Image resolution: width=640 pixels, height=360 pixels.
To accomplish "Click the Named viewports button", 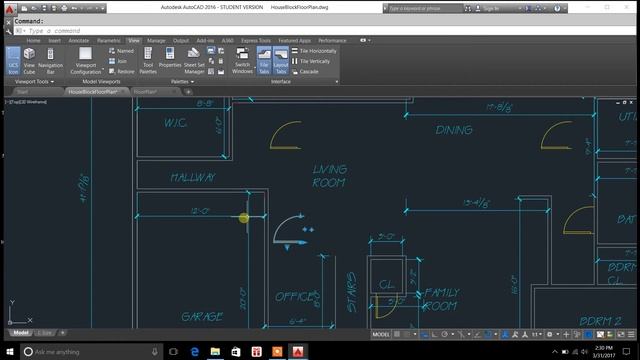I will click(x=121, y=51).
